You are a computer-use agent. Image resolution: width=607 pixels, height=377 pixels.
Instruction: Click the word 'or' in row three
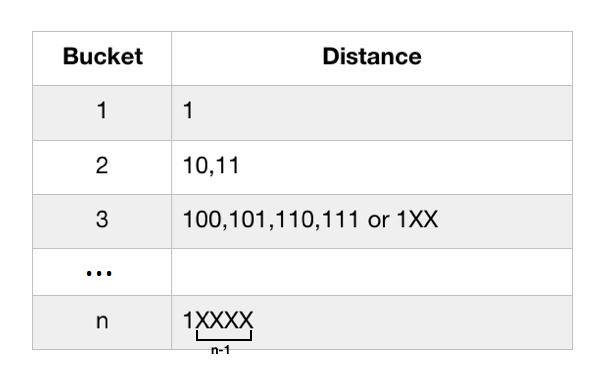pyautogui.click(x=379, y=221)
